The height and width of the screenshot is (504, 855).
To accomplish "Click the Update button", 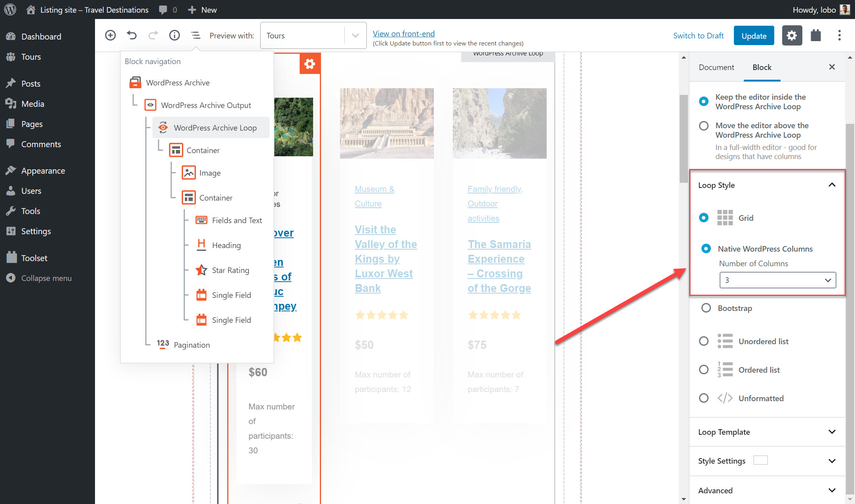I will (x=754, y=36).
